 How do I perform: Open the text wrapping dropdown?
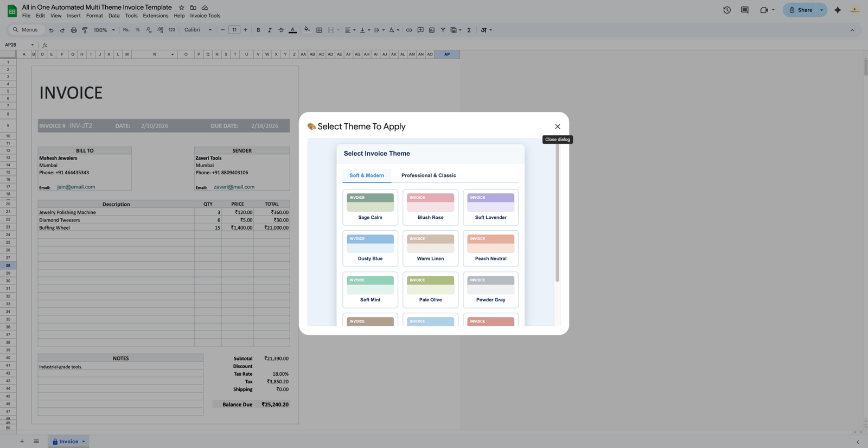pos(379,30)
